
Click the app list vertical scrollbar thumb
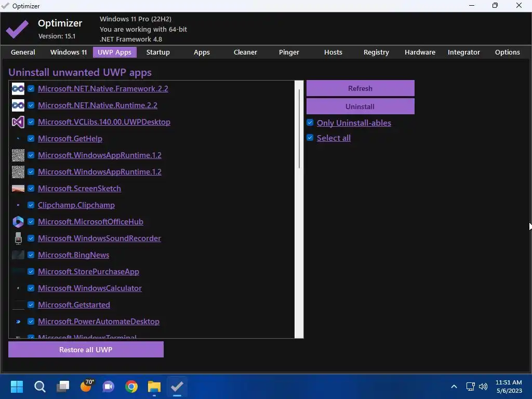pos(299,128)
